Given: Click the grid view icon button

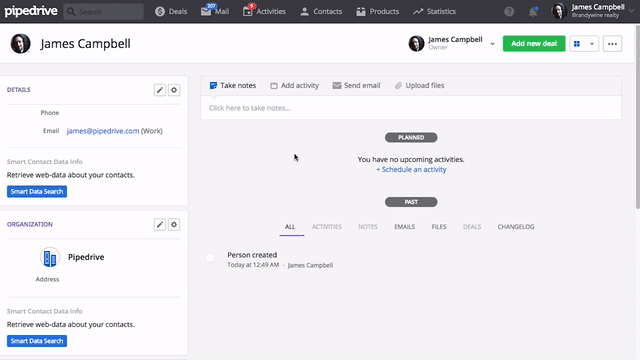Looking at the screenshot, I should click(577, 44).
